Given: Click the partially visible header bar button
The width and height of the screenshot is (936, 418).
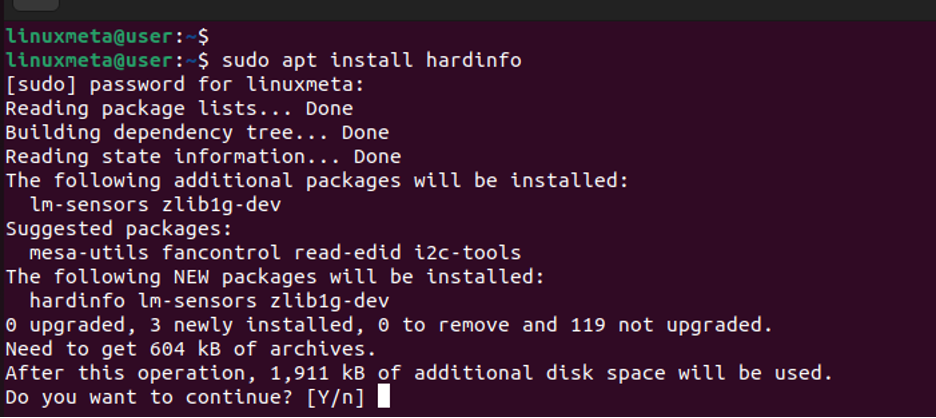Looking at the screenshot, I should point(36,5).
